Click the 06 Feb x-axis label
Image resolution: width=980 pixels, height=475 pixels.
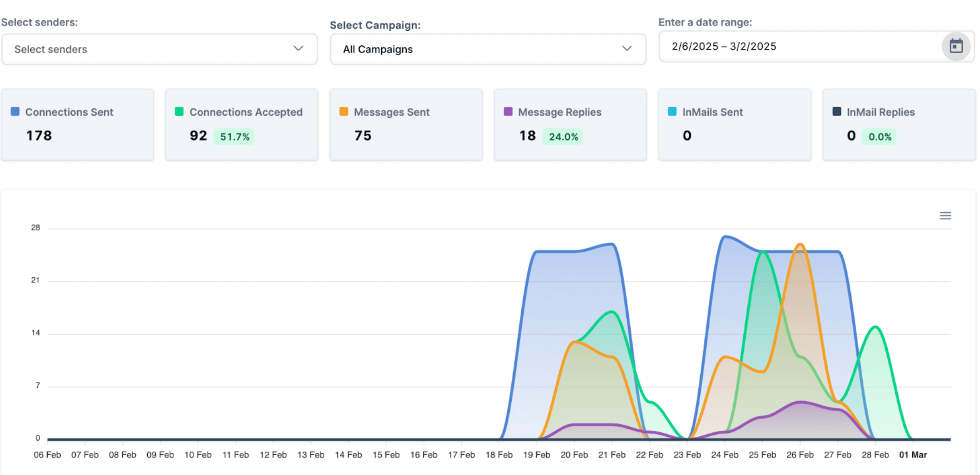pos(47,455)
